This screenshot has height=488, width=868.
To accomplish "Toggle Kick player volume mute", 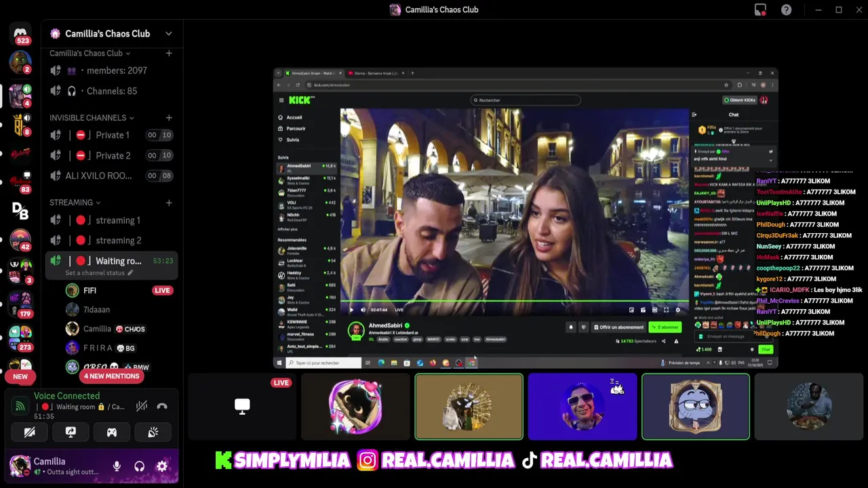I will point(363,310).
